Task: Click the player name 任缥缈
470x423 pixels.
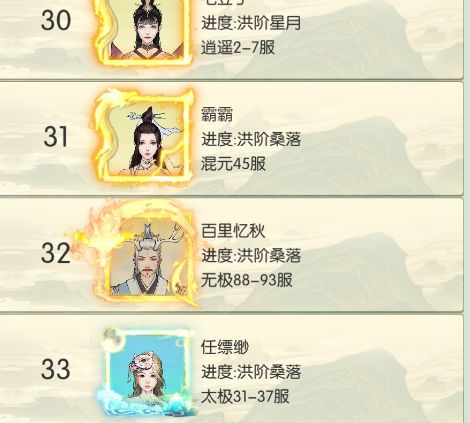Action: point(225,347)
